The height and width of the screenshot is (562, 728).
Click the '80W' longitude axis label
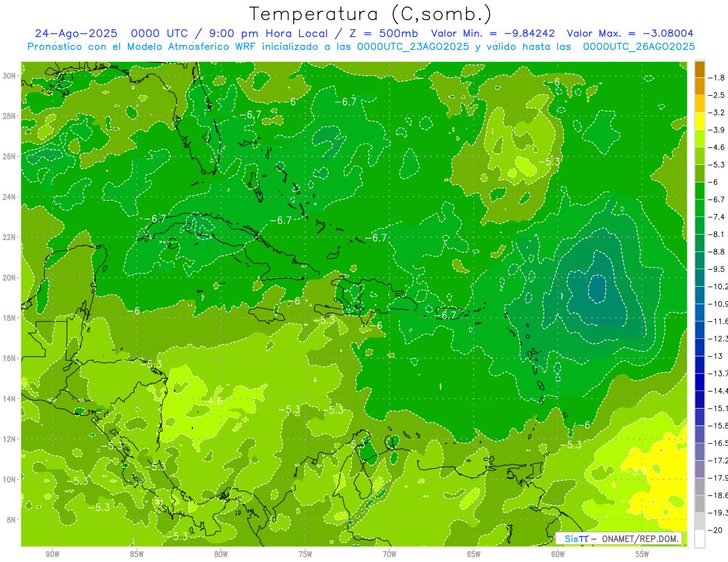tap(221, 554)
